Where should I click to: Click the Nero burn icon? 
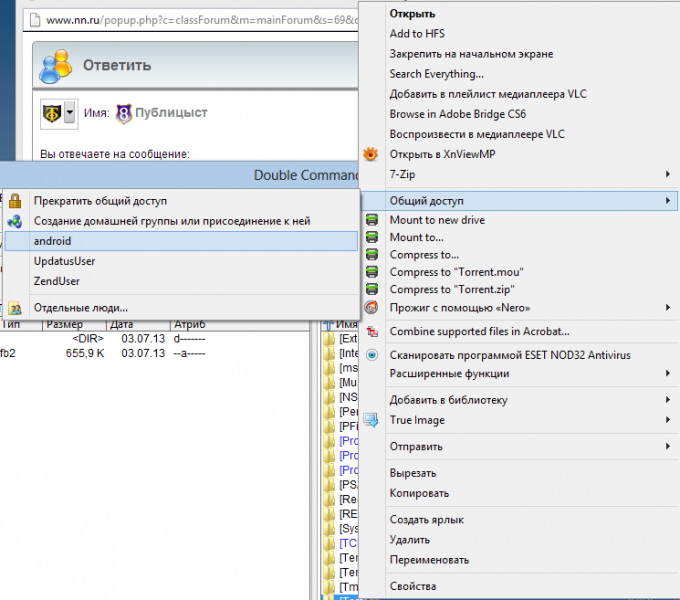click(371, 307)
